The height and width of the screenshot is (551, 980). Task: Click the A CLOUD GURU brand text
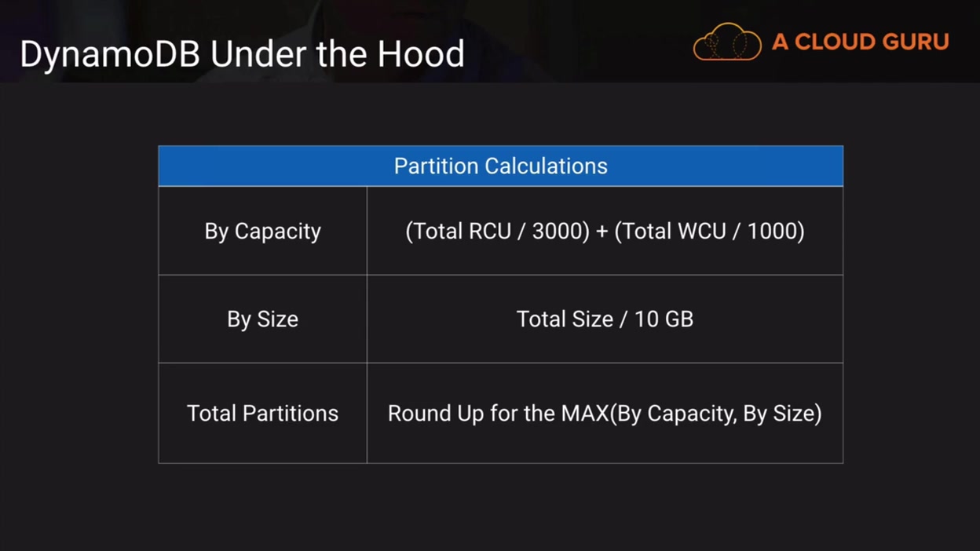860,42
